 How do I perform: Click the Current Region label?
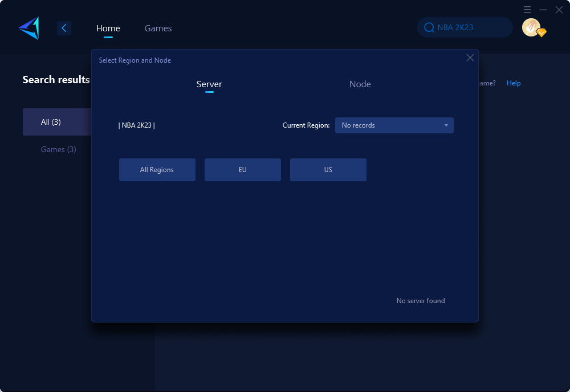(x=306, y=125)
